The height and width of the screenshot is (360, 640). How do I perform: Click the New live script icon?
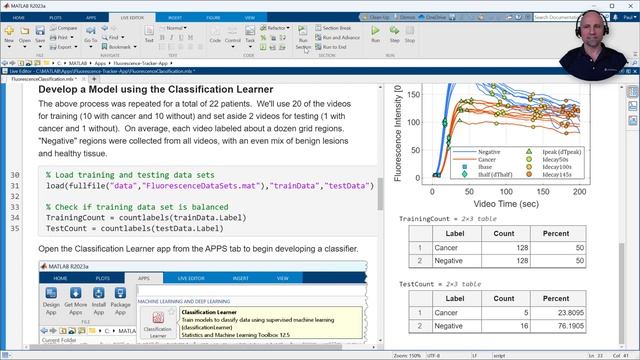point(9,31)
